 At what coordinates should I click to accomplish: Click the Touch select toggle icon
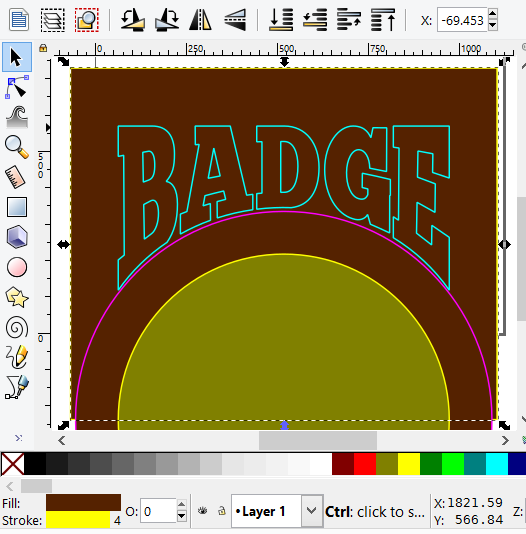87,20
